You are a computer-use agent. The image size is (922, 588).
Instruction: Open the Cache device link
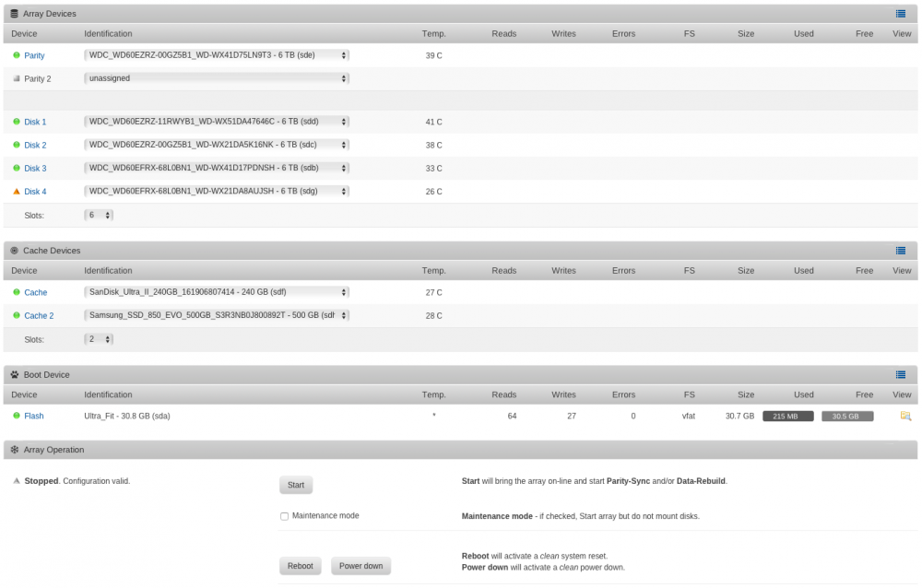35,292
